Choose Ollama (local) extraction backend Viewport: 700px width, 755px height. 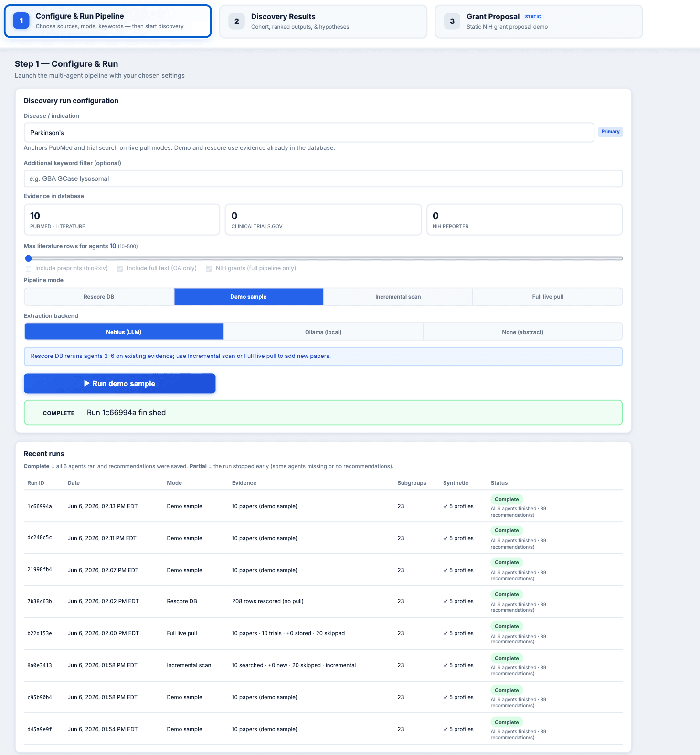(323, 332)
